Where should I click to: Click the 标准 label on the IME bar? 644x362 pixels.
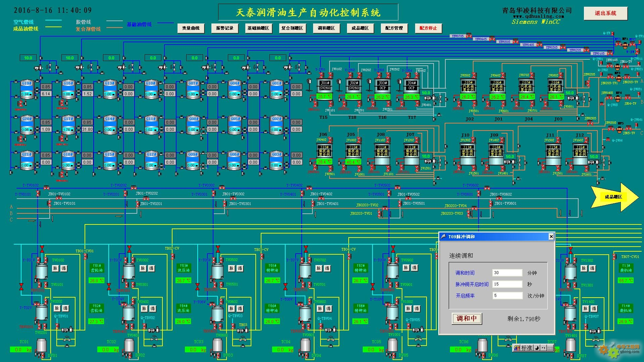(527, 348)
